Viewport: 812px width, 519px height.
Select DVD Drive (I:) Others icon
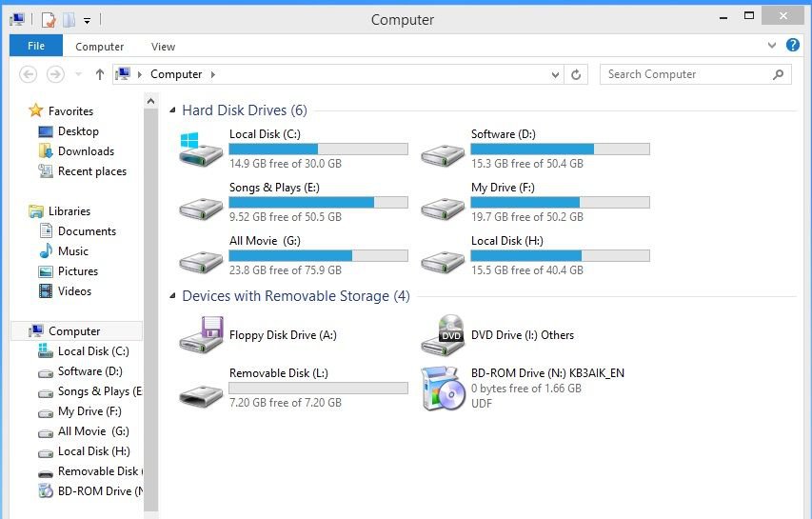pyautogui.click(x=443, y=335)
